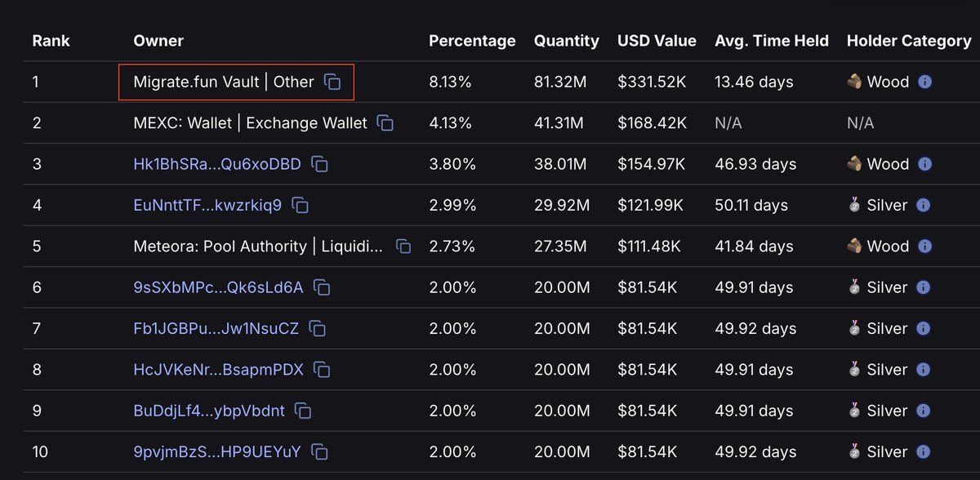Open holder HcJVKeNr...BsapmPDX link
The width and height of the screenshot is (980, 480).
(218, 370)
